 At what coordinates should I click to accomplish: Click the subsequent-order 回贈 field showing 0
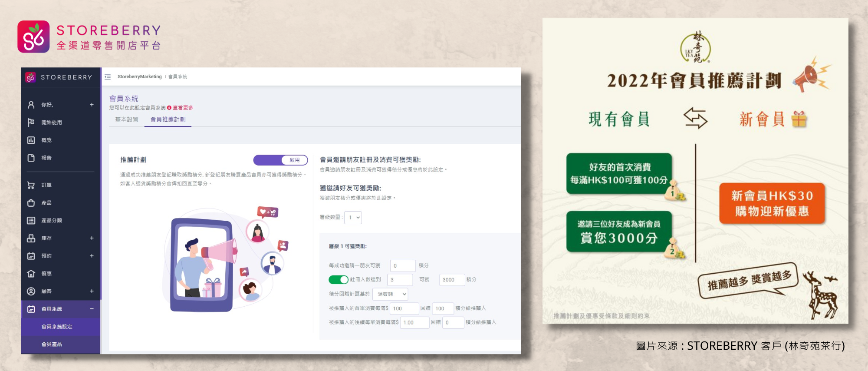coord(453,322)
